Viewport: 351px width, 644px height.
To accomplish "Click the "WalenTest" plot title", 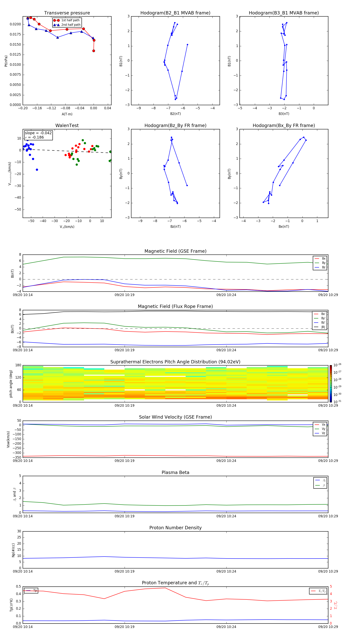I will click(x=67, y=125).
